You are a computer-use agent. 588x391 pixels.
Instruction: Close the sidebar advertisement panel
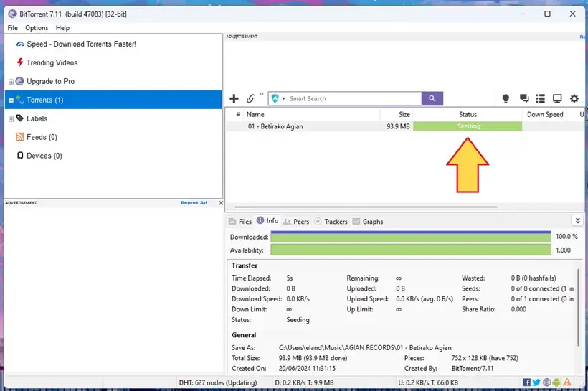click(x=221, y=202)
